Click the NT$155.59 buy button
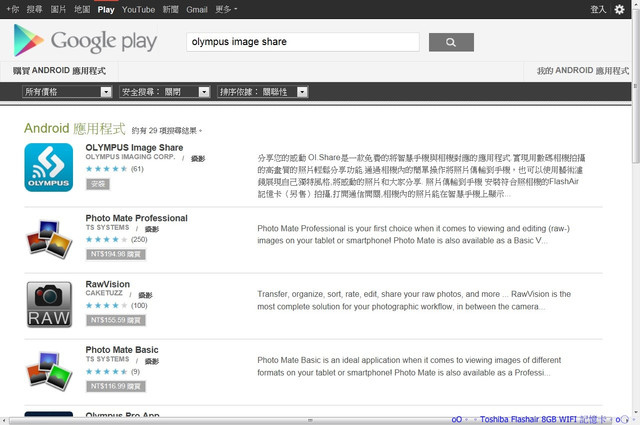 coord(116,320)
